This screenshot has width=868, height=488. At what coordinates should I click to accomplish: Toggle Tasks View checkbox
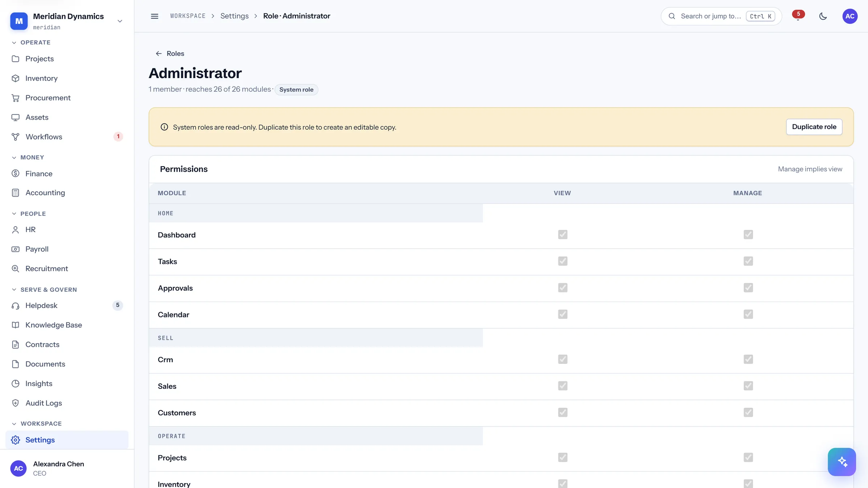tap(563, 261)
